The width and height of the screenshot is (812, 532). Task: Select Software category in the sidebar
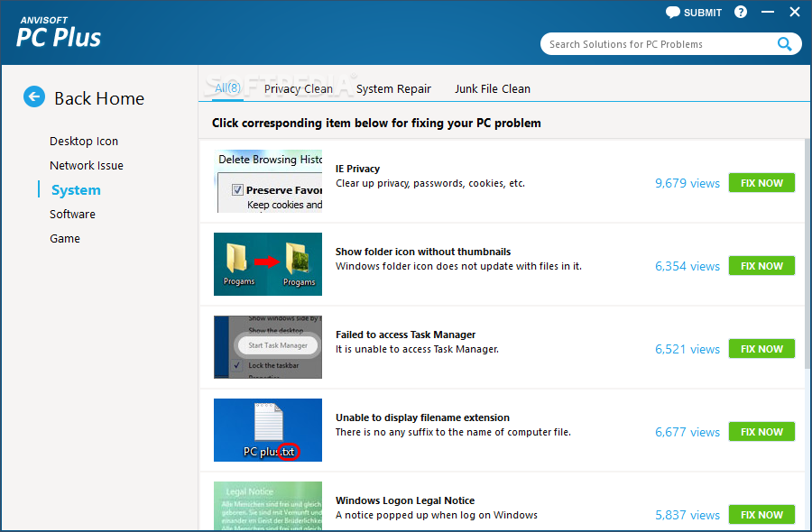click(72, 215)
